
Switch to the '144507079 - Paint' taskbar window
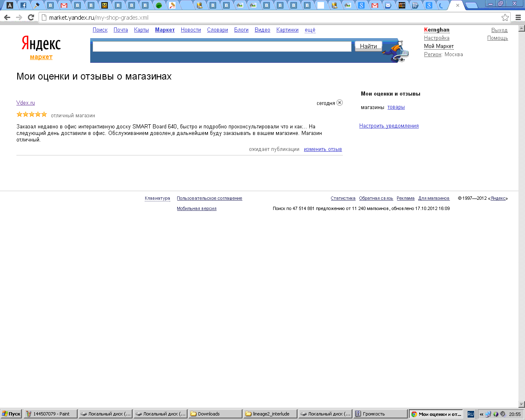[x=50, y=414]
